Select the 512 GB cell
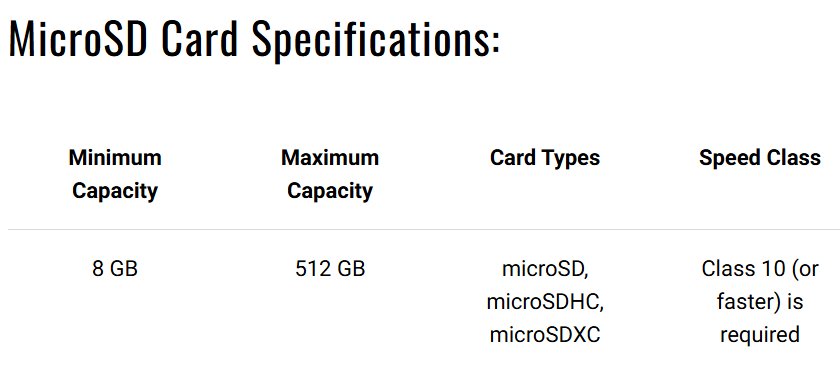 [x=330, y=268]
